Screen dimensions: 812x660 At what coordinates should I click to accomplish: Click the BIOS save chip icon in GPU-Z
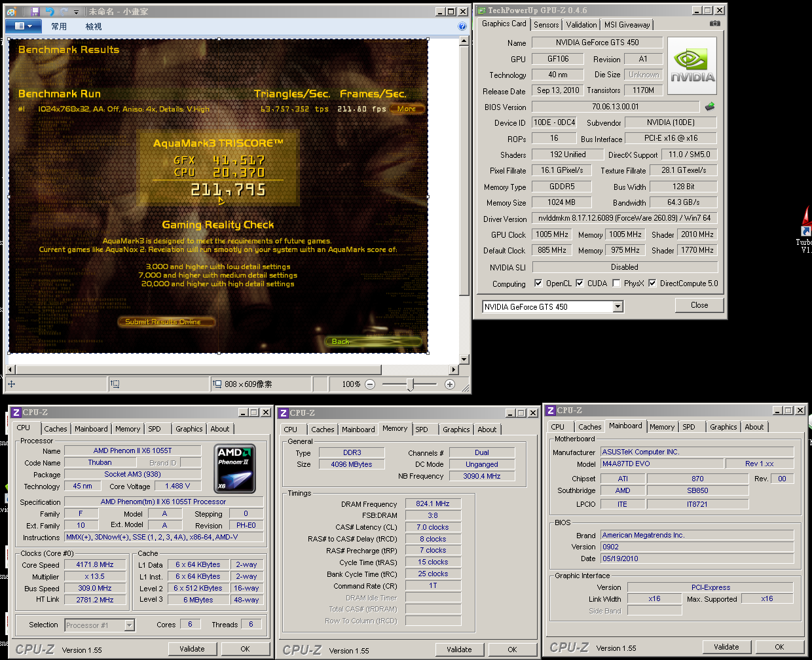click(x=710, y=106)
